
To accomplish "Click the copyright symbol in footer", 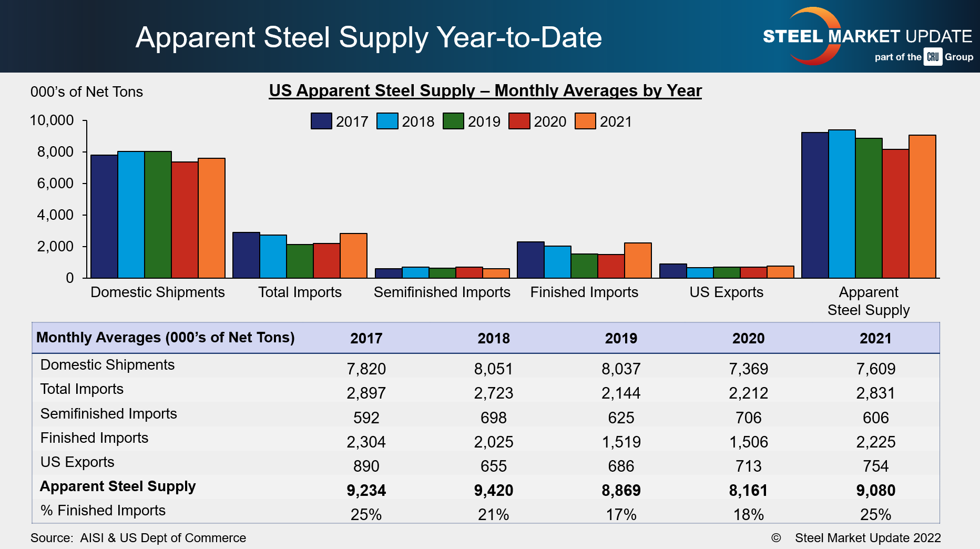I will point(775,538).
